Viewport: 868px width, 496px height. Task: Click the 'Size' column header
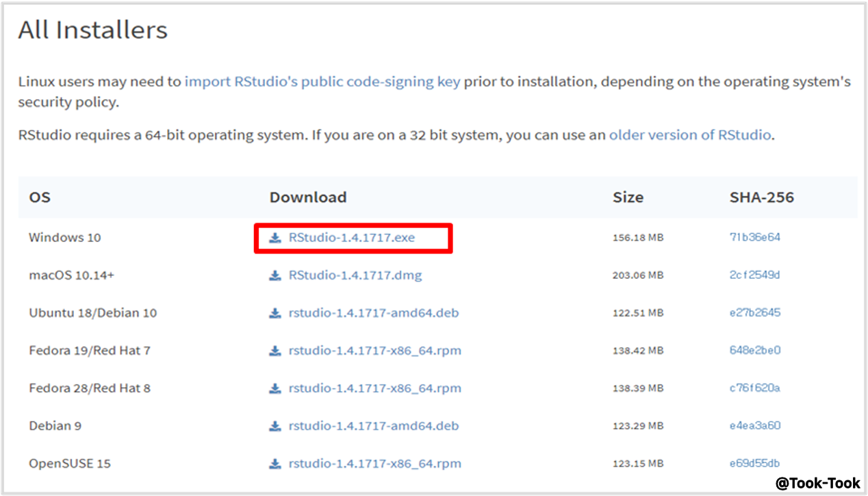(628, 197)
